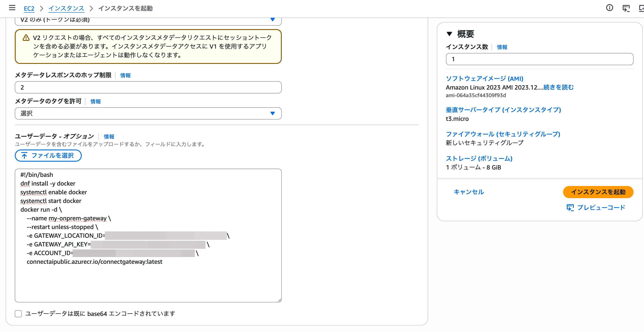Click the インスタンスを起動 launch button

pos(598,192)
